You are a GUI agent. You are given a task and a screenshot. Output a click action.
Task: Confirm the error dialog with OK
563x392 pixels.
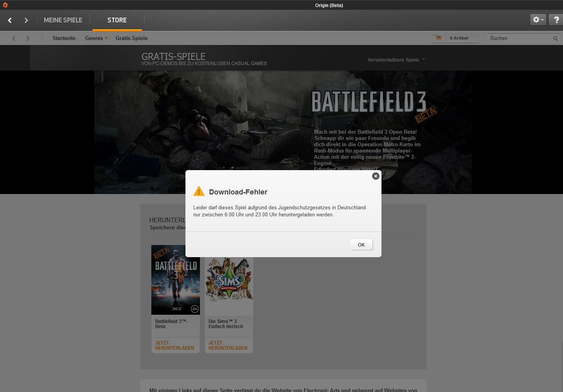click(361, 245)
